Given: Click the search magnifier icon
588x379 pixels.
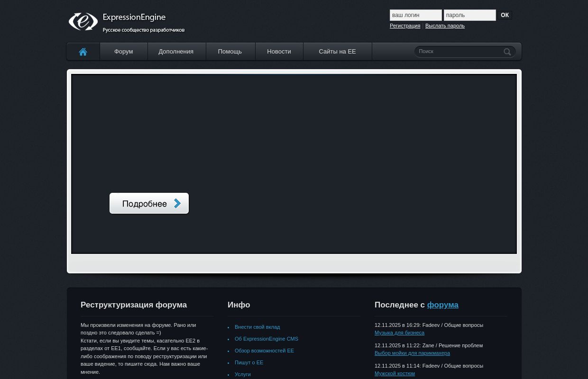Looking at the screenshot, I should tap(507, 52).
